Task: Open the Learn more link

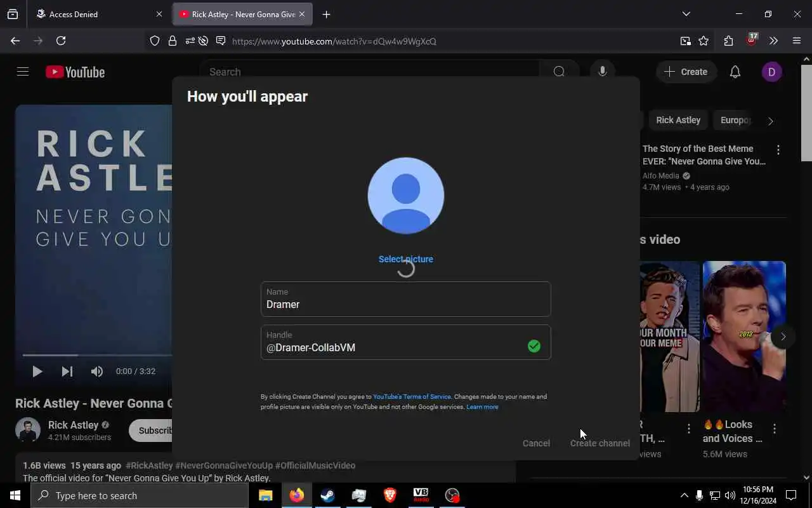Action: tap(482, 407)
